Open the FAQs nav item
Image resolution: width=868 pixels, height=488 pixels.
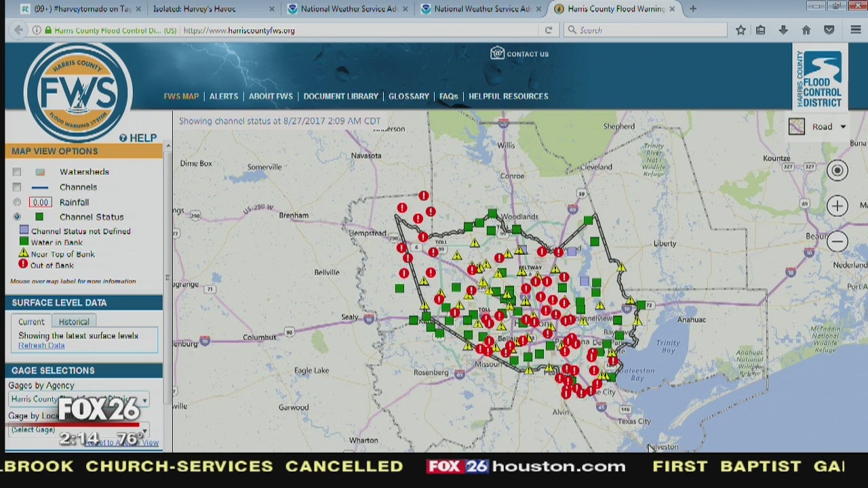click(448, 96)
